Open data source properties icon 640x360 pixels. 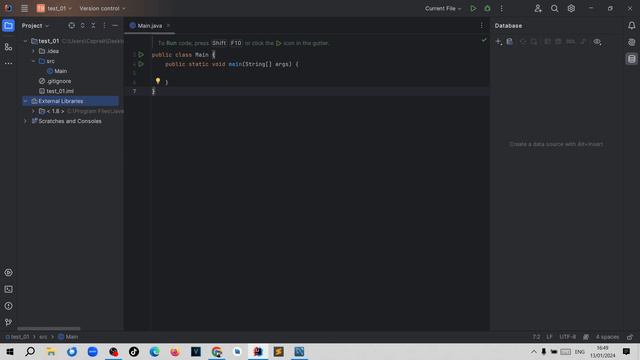[510, 42]
